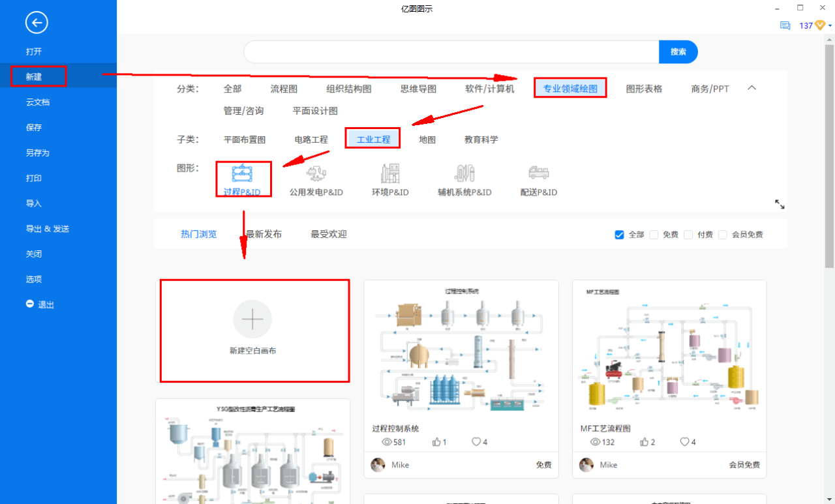Screen dimensions: 835x504
Task: Enable the 会员免费 filter checkbox
Action: pyautogui.click(x=723, y=235)
